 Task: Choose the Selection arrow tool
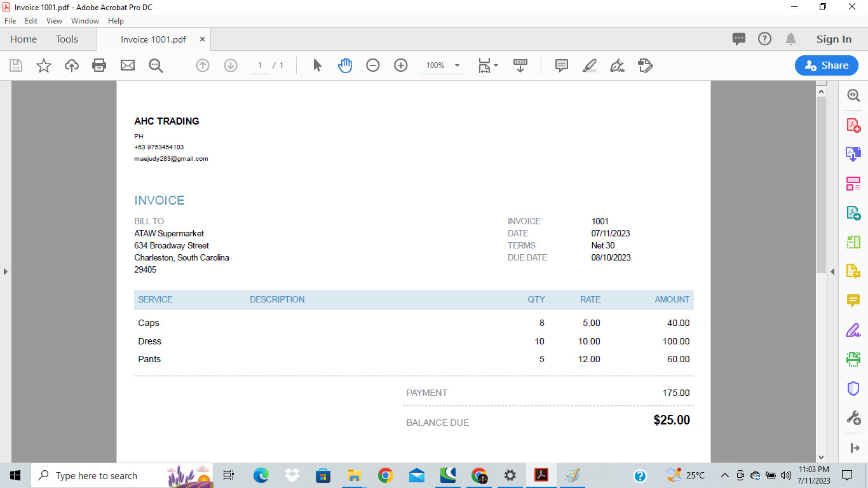318,65
